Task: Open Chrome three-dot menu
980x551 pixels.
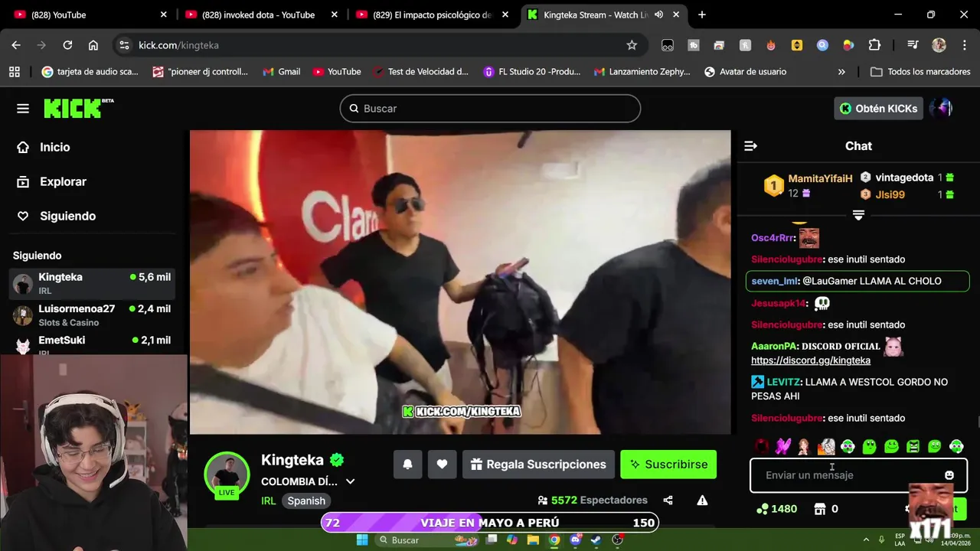Action: tap(964, 45)
